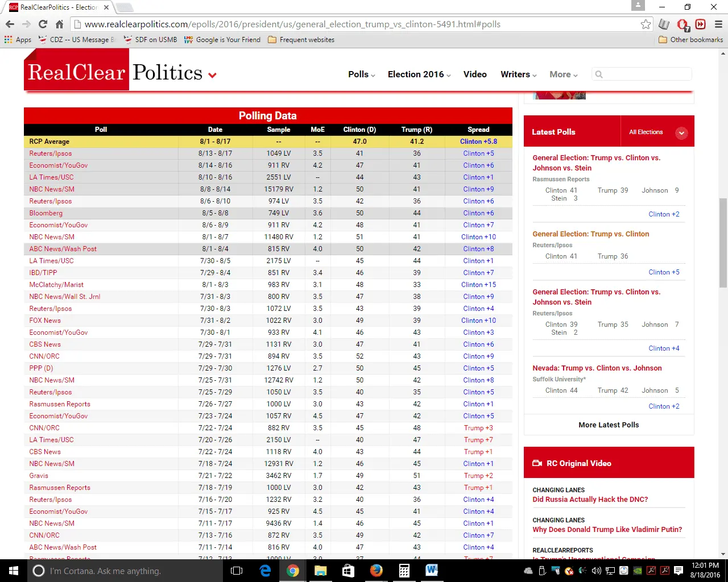
Task: Open the Calculator taskbar icon
Action: [404, 571]
